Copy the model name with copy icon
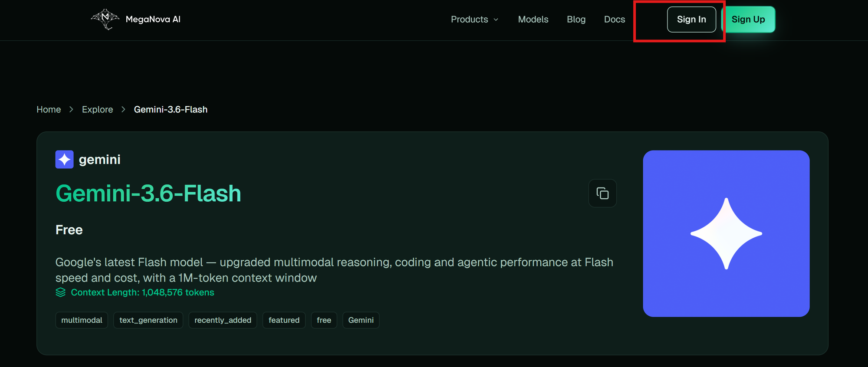This screenshot has height=367, width=868. click(602, 193)
